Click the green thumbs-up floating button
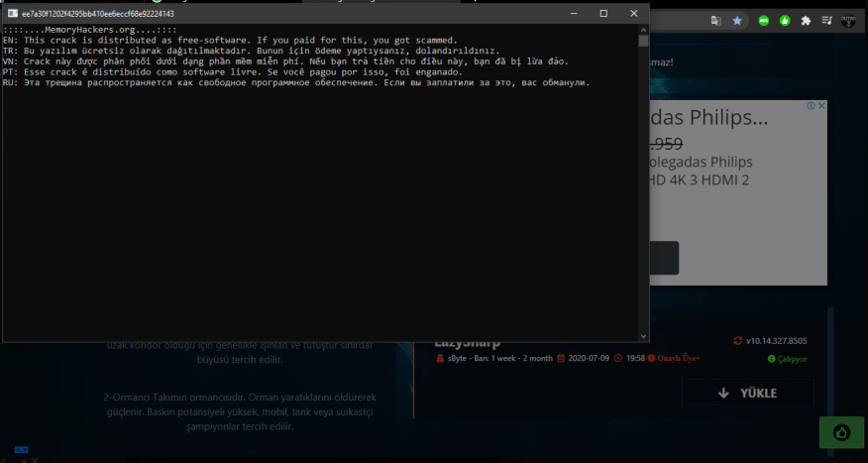This screenshot has height=463, width=868. click(841, 432)
